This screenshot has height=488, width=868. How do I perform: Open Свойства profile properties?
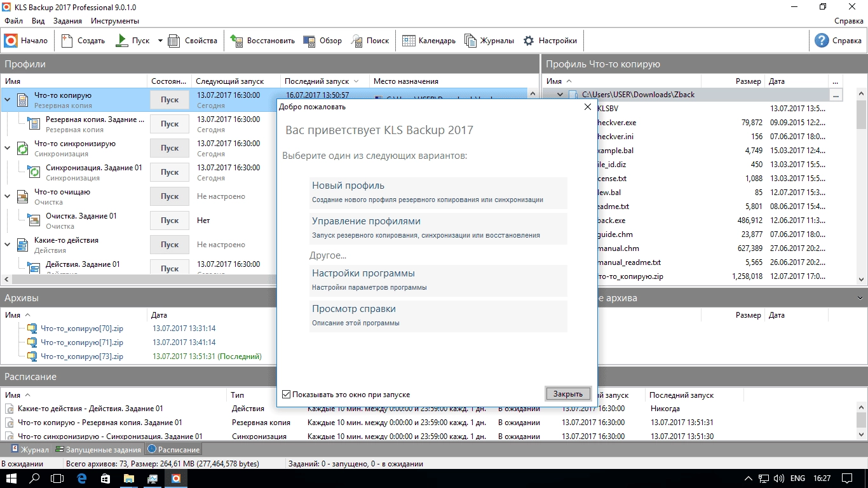tap(193, 41)
